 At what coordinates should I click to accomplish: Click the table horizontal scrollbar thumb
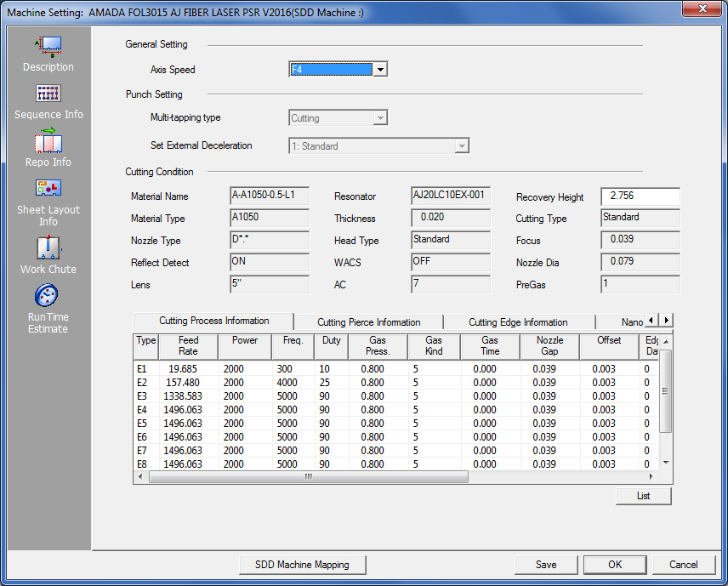309,476
